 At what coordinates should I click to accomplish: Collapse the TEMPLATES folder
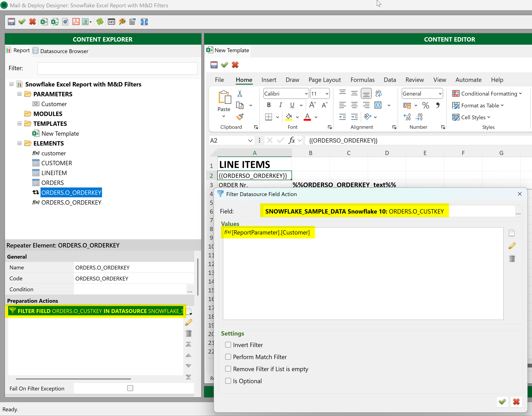(20, 123)
